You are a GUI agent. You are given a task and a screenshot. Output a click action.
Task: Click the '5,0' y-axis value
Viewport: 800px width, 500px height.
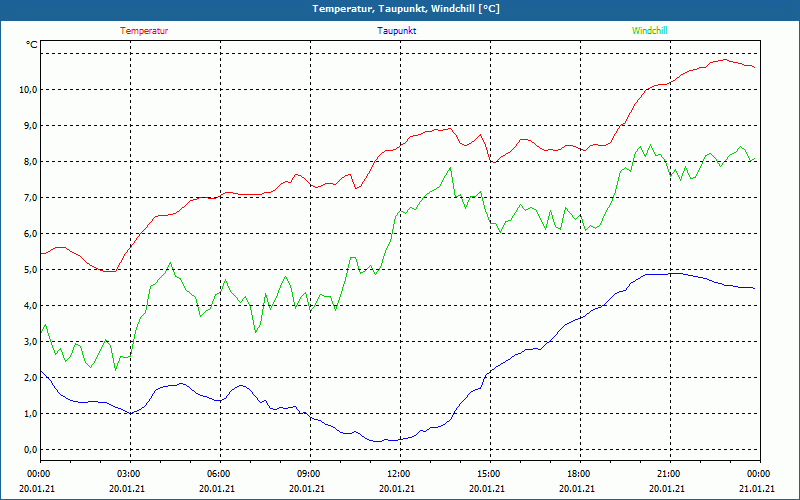30,269
